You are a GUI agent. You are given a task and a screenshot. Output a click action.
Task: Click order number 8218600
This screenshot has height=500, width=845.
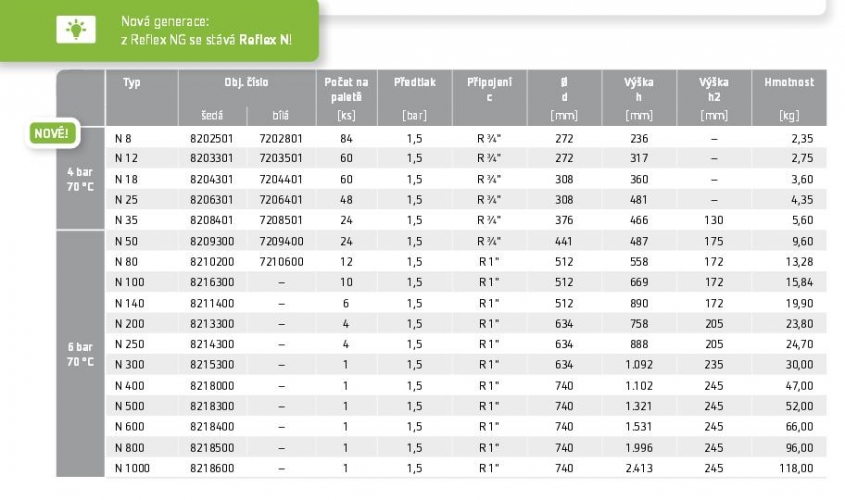212,468
